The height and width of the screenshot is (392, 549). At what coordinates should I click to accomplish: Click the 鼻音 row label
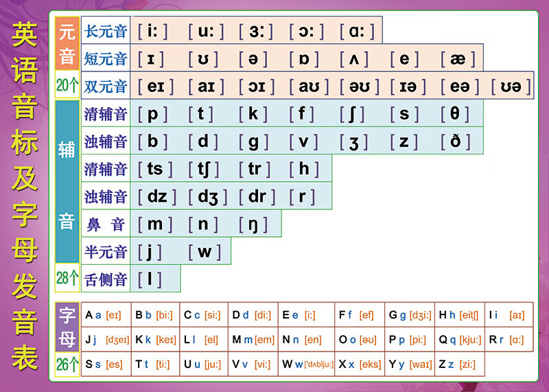[106, 224]
